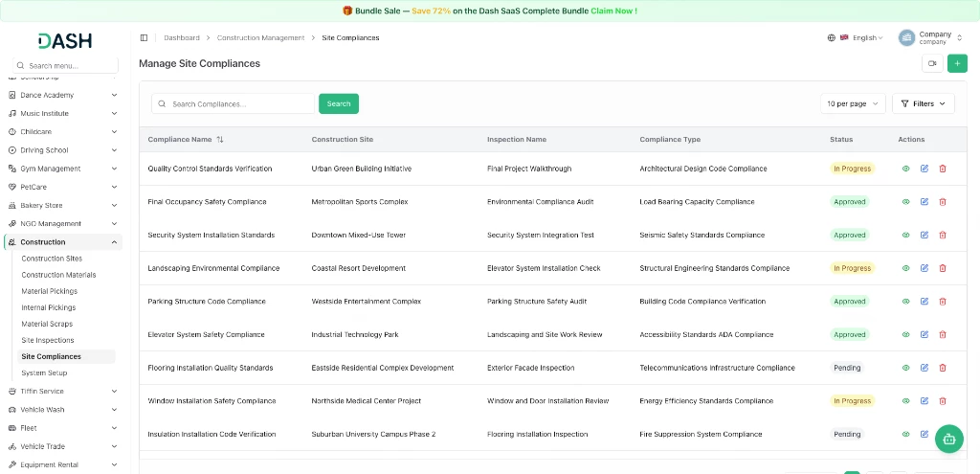980x474 pixels.
Task: View Final Occupancy Safety Compliance details
Action: tap(905, 202)
